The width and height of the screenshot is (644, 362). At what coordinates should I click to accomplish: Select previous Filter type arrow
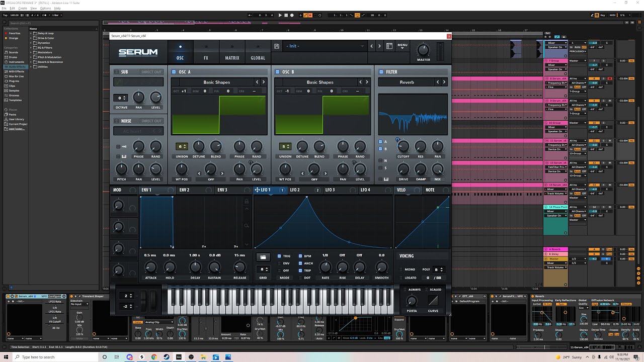point(438,82)
